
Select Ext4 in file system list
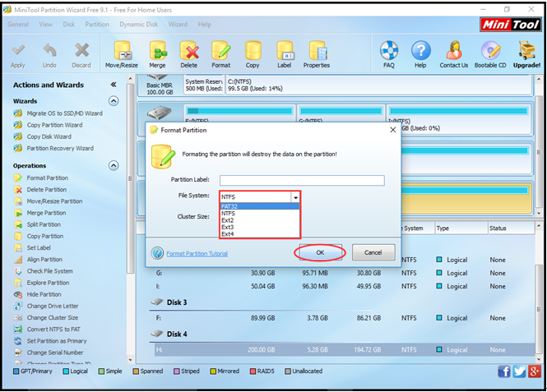pyautogui.click(x=260, y=234)
